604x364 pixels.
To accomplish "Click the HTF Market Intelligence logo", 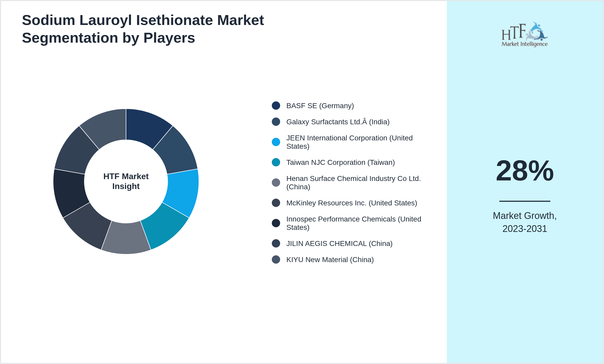I will [524, 35].
